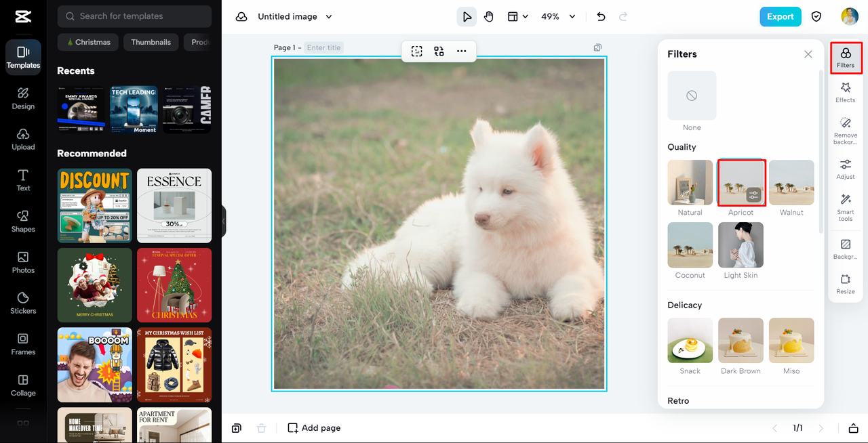Open the Essence recommended template
This screenshot has width=868, height=443.
174,205
